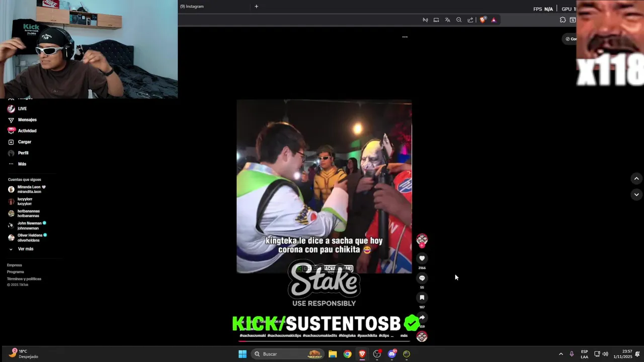Click microphone icon in system tray
The height and width of the screenshot is (362, 644).
pyautogui.click(x=572, y=354)
